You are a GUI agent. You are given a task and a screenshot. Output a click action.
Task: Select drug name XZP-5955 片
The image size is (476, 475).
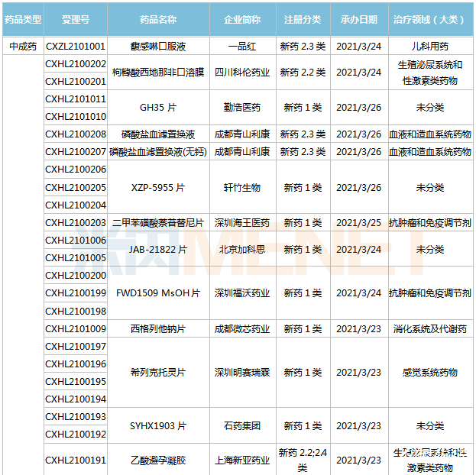coord(158,188)
